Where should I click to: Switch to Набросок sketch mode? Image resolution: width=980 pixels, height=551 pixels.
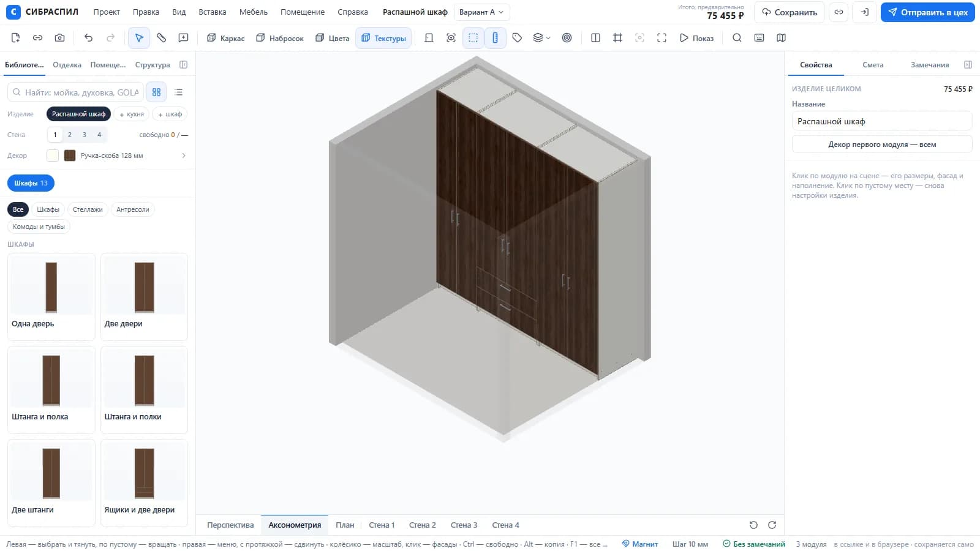280,38
